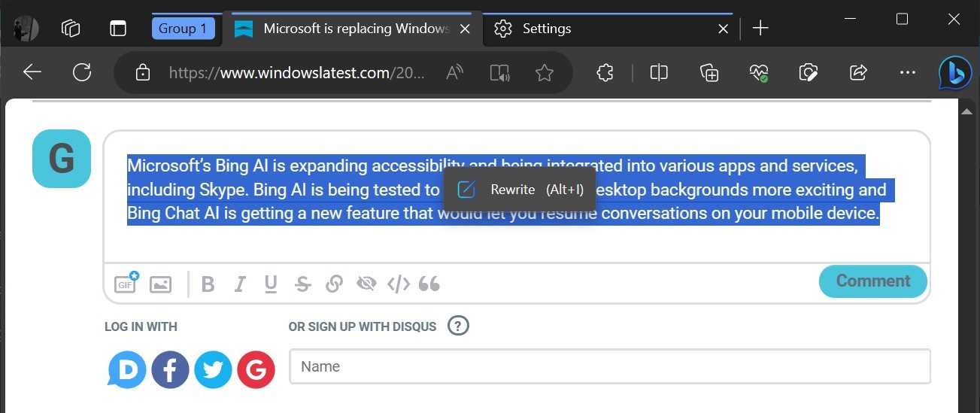Expand the Group 1 tab group

click(183, 29)
